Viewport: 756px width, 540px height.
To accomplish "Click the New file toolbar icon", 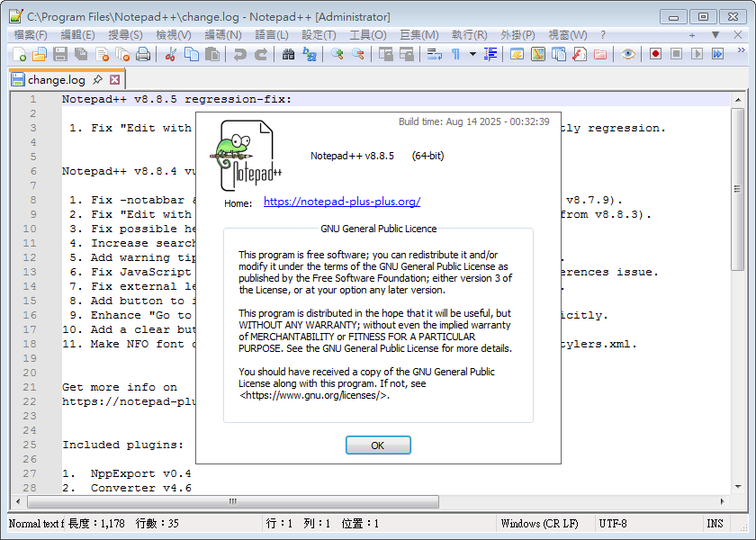I will [x=19, y=54].
